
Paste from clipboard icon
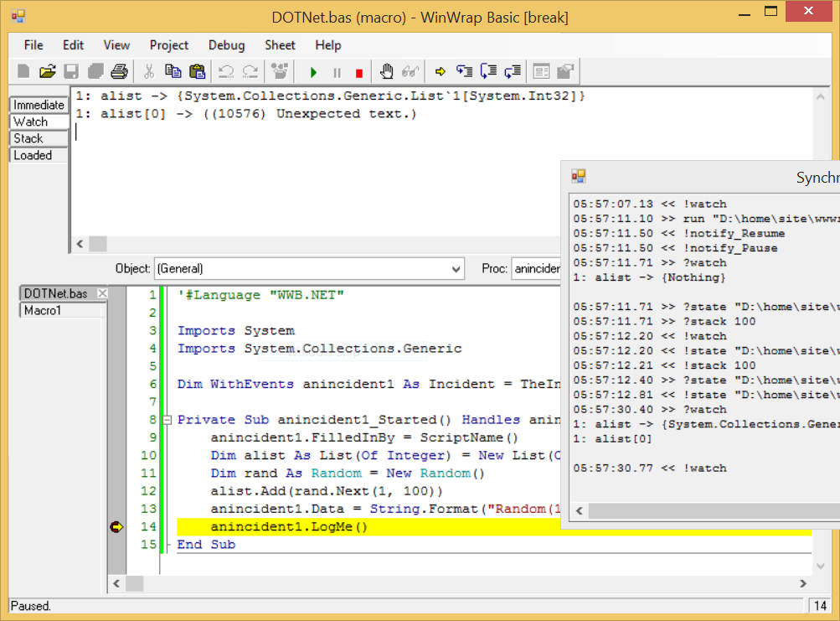point(197,71)
